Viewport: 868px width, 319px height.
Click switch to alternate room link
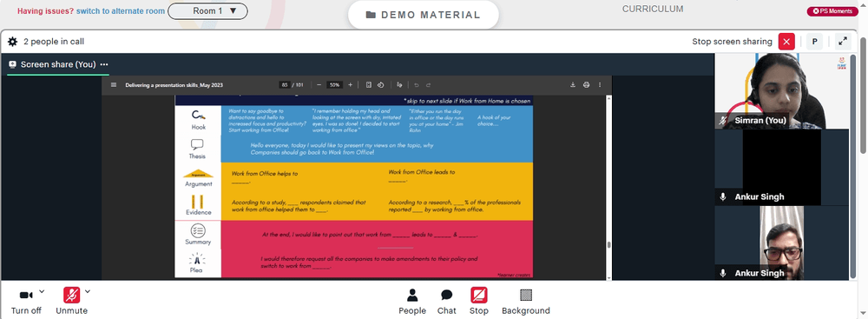click(121, 11)
